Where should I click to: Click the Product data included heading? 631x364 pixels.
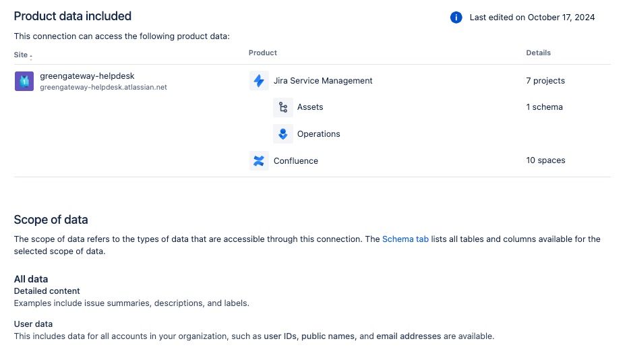click(72, 16)
